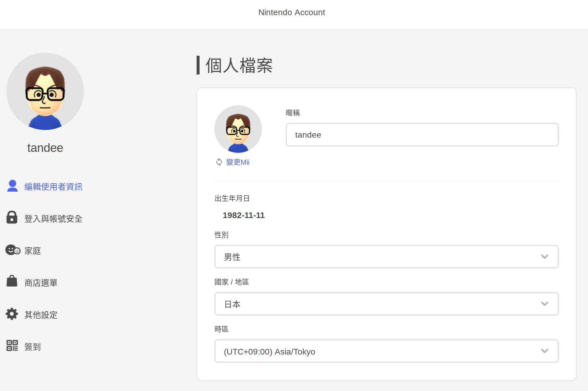Viewport: 588px width, 391px height.
Task: Click the user silhouette icon in sidebar
Action: click(12, 186)
